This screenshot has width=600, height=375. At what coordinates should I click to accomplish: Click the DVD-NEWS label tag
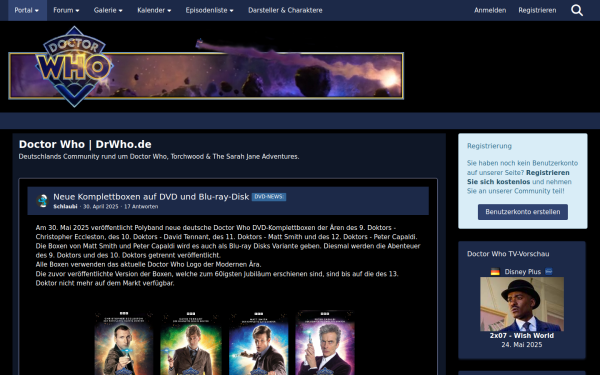[x=269, y=197]
